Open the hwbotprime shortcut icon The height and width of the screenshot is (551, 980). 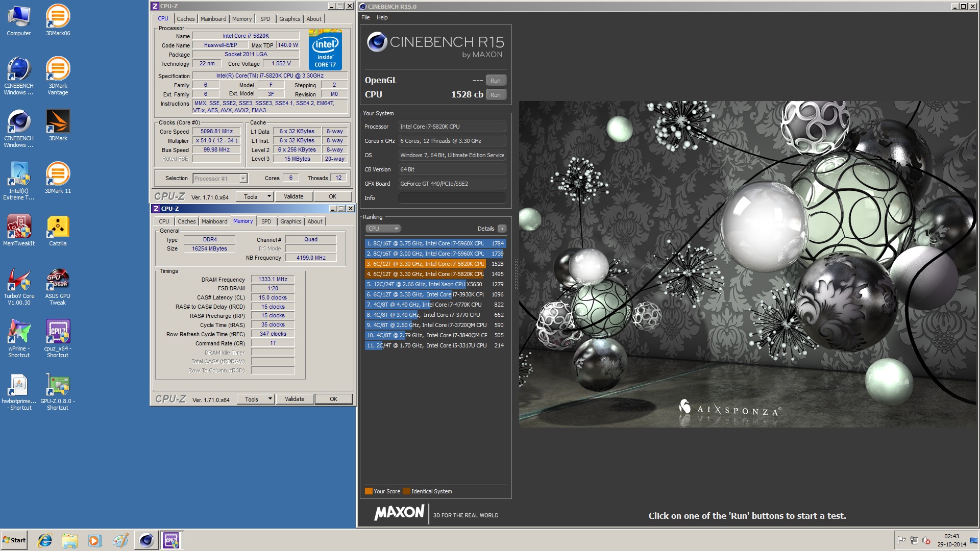[19, 392]
